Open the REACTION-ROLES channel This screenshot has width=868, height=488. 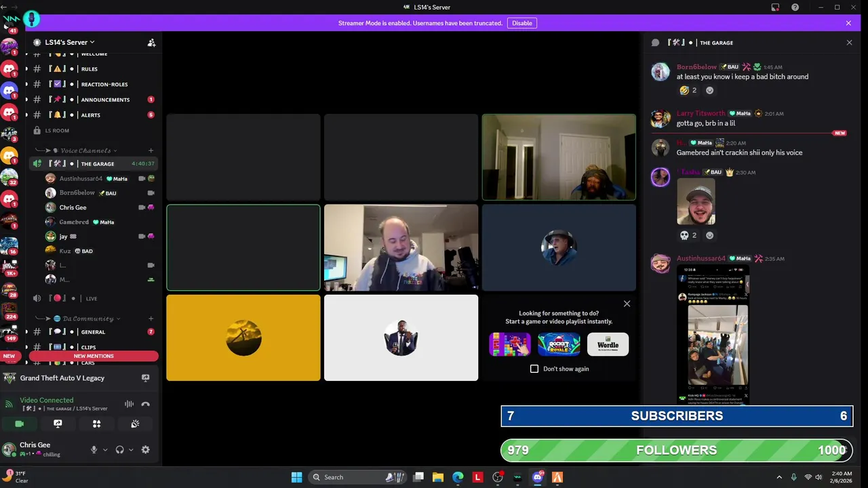coord(94,84)
